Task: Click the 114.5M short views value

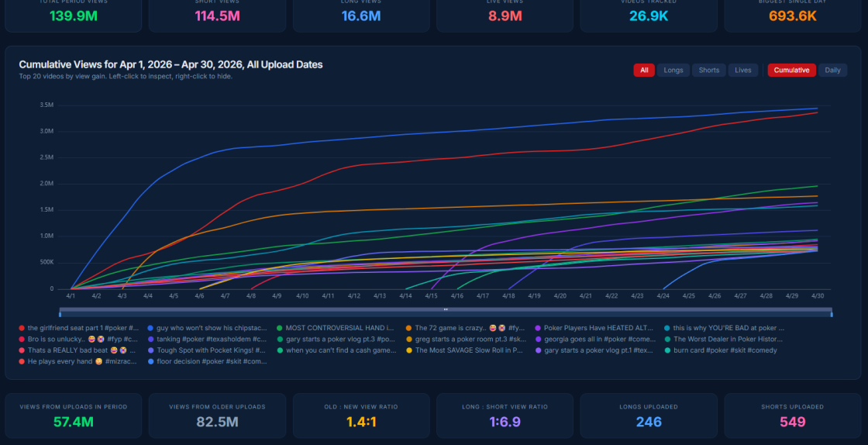Action: (217, 16)
